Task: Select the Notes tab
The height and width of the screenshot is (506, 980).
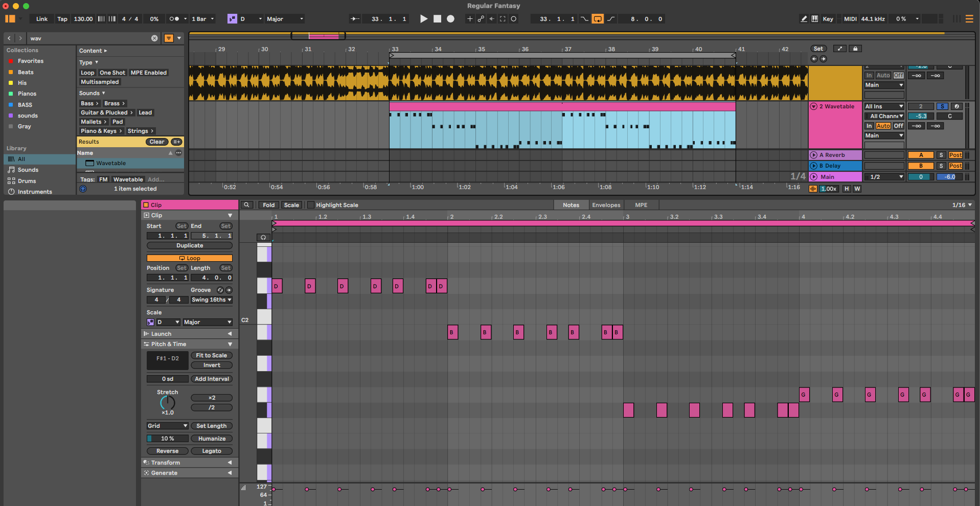Action: coord(571,205)
